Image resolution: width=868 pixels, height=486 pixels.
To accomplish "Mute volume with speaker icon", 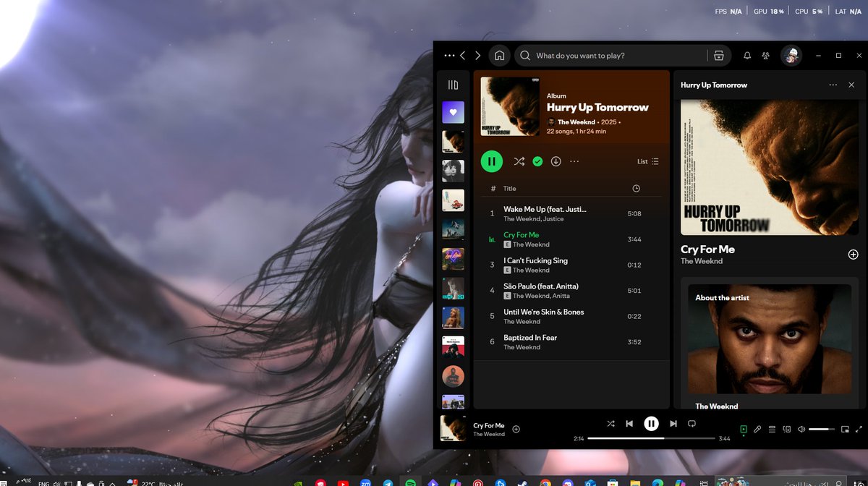I will [x=801, y=429].
